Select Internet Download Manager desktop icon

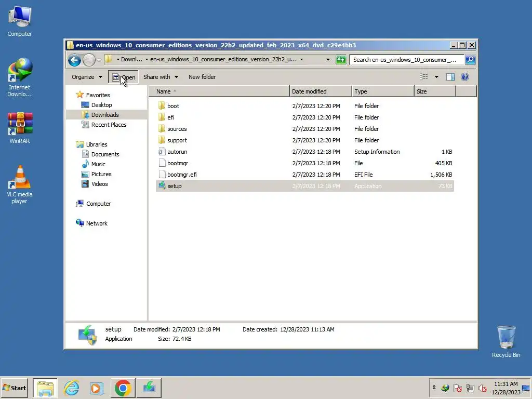pos(20,78)
